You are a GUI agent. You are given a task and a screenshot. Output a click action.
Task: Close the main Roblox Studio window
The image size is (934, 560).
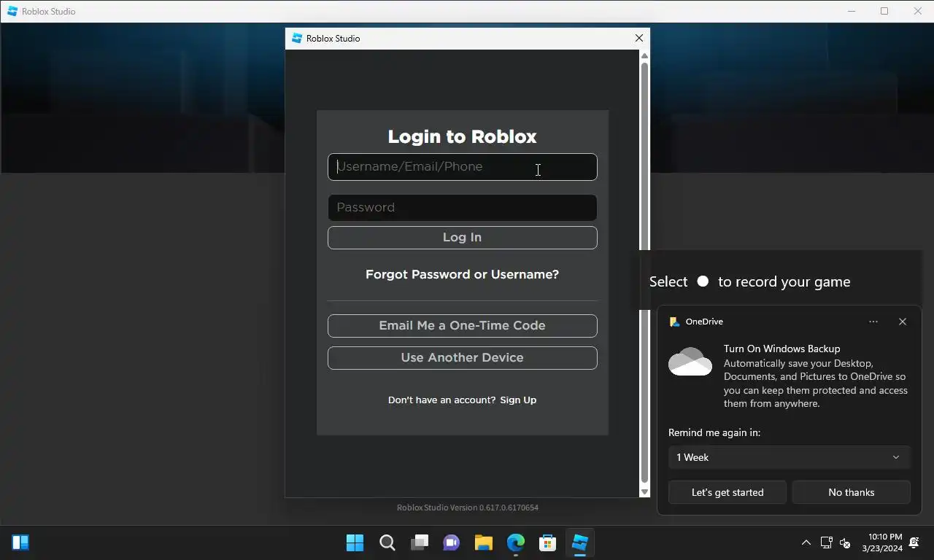pos(918,11)
